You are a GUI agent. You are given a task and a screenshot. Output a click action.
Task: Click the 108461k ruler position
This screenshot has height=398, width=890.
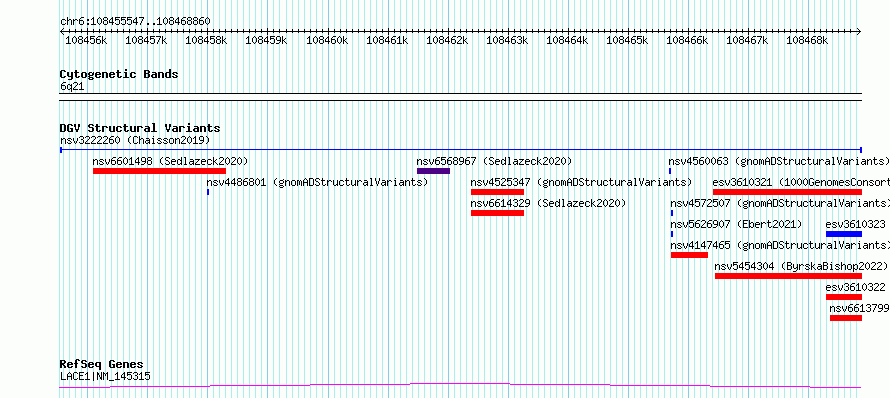[x=387, y=40]
